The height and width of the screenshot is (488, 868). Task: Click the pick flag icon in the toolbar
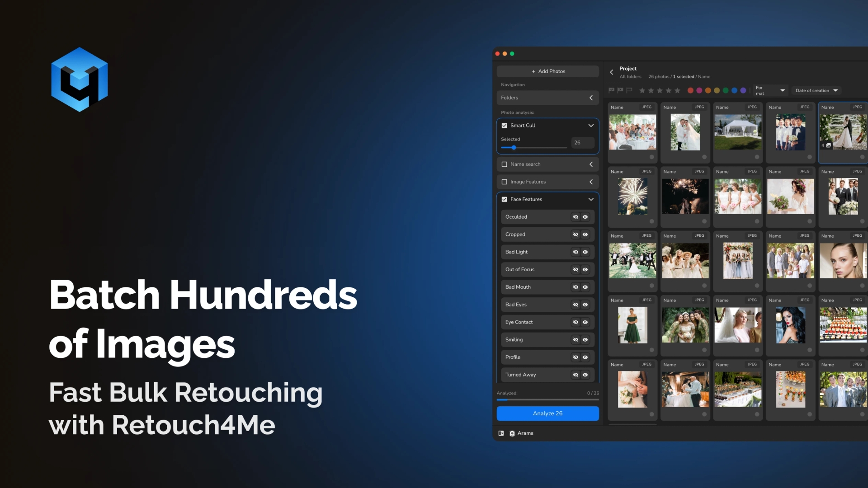(x=611, y=90)
